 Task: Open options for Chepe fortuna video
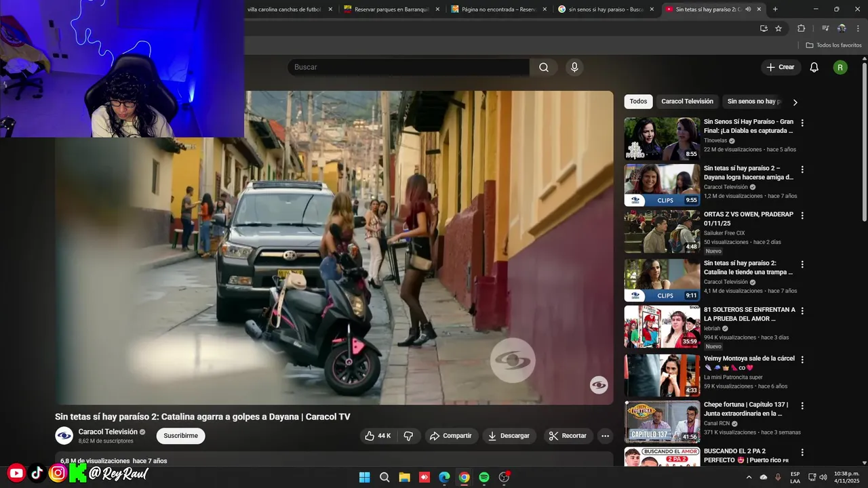point(802,406)
